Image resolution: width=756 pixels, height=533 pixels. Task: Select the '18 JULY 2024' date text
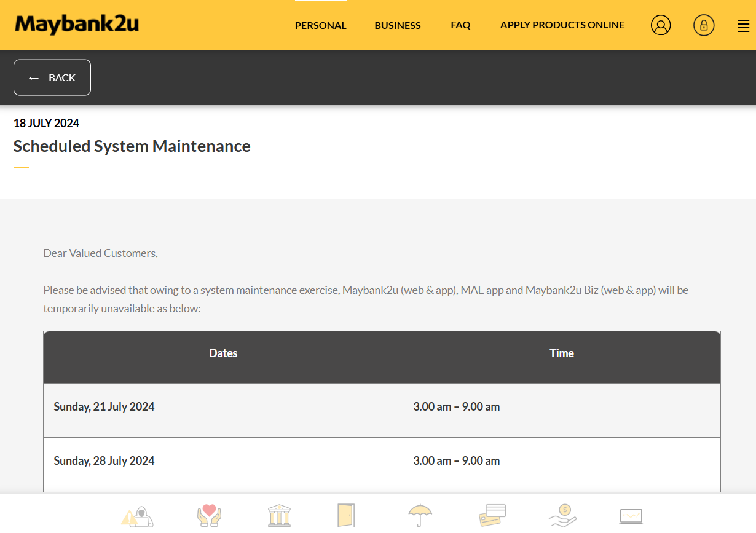click(47, 123)
